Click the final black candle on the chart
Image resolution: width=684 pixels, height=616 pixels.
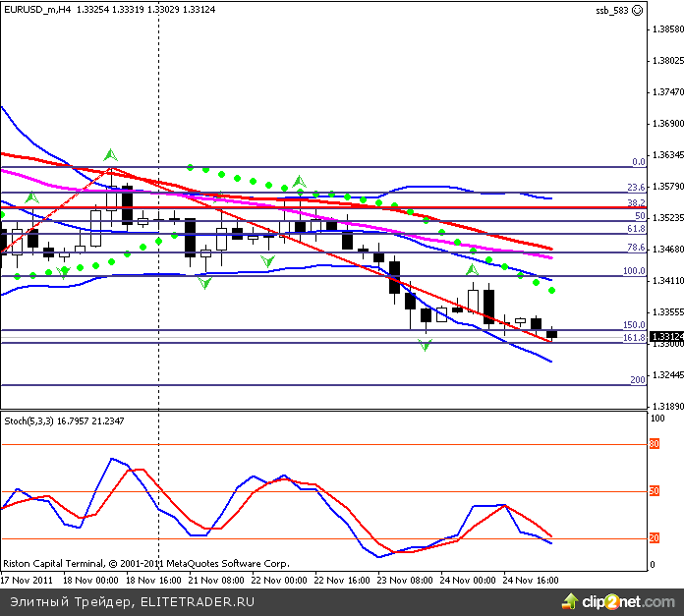coord(551,334)
